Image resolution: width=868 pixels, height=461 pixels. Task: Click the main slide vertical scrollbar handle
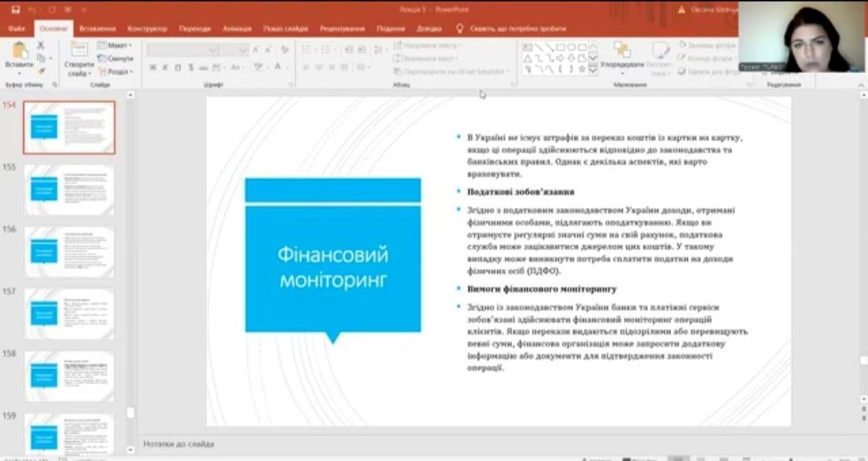[863, 360]
